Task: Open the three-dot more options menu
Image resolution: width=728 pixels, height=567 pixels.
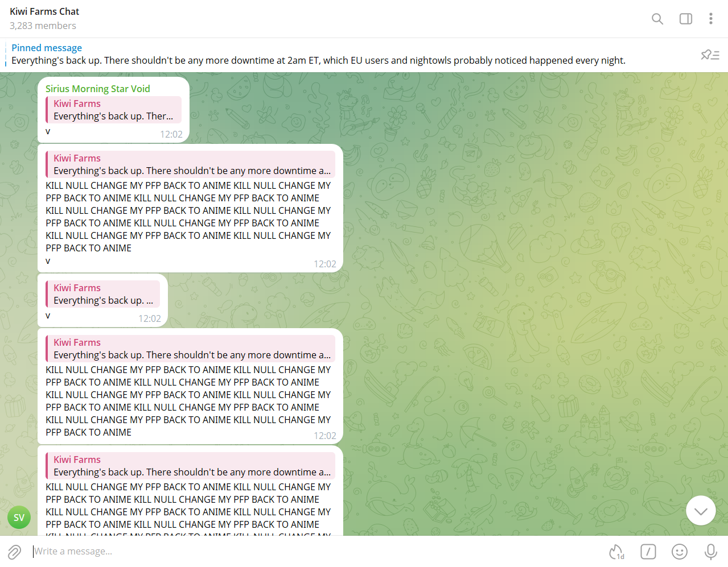Action: (x=710, y=19)
